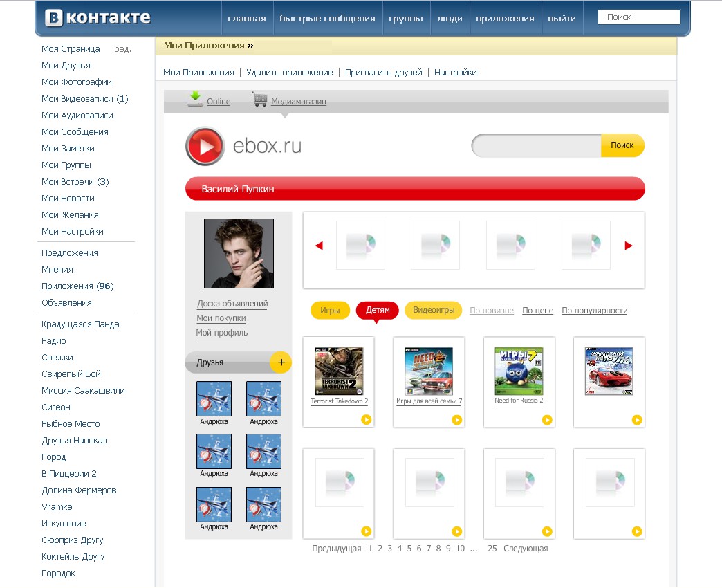Open группы in the top menu
Image resolution: width=722 pixels, height=588 pixels.
406,19
